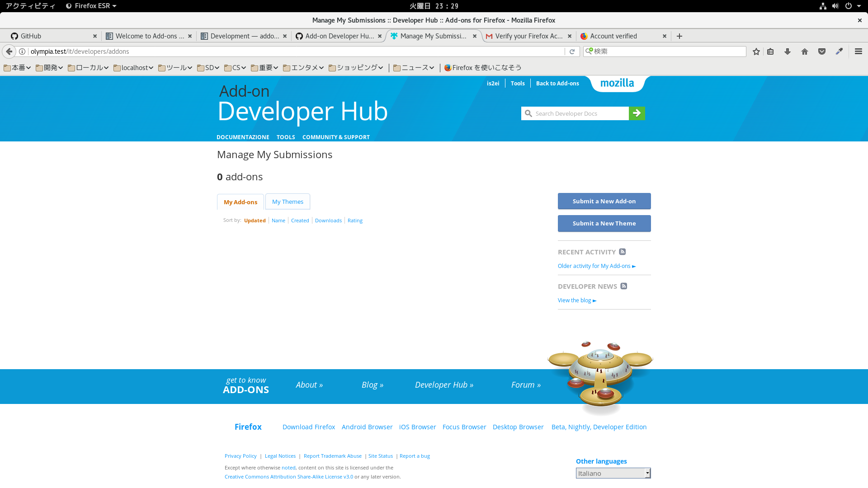Expand the 本番 bookmarks folder
Screen dimensions: 868x488
pos(17,68)
